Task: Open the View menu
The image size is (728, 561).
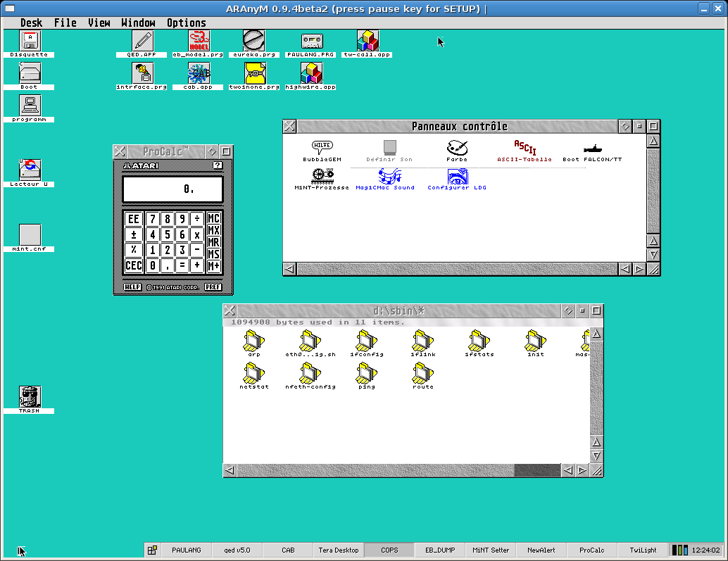Action: tap(99, 23)
